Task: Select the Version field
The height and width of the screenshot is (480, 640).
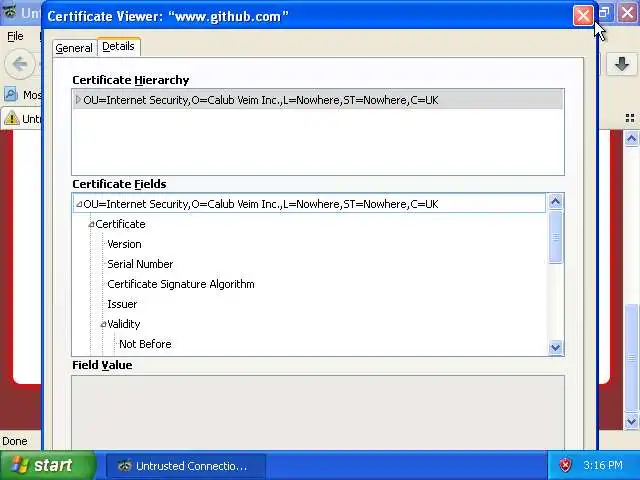Action: tap(124, 244)
